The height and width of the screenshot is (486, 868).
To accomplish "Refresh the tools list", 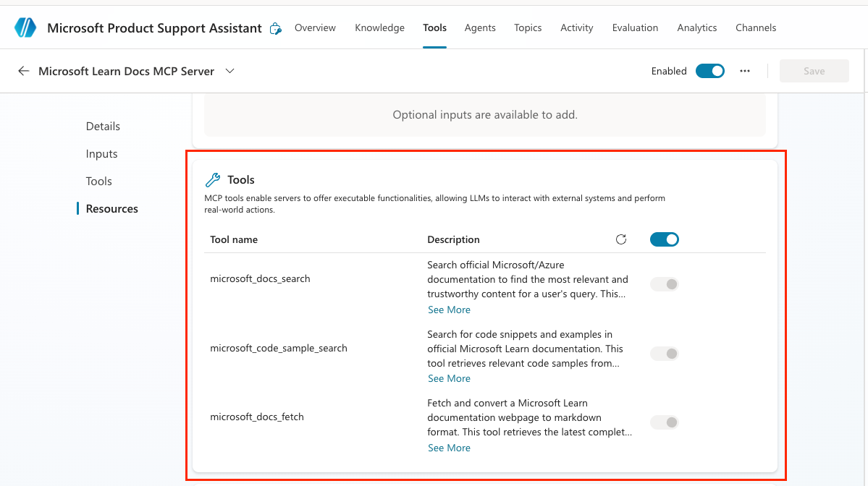I will coord(621,239).
